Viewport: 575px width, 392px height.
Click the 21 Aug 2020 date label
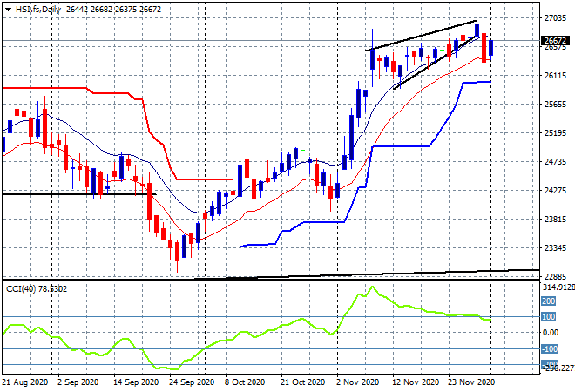coord(25,382)
